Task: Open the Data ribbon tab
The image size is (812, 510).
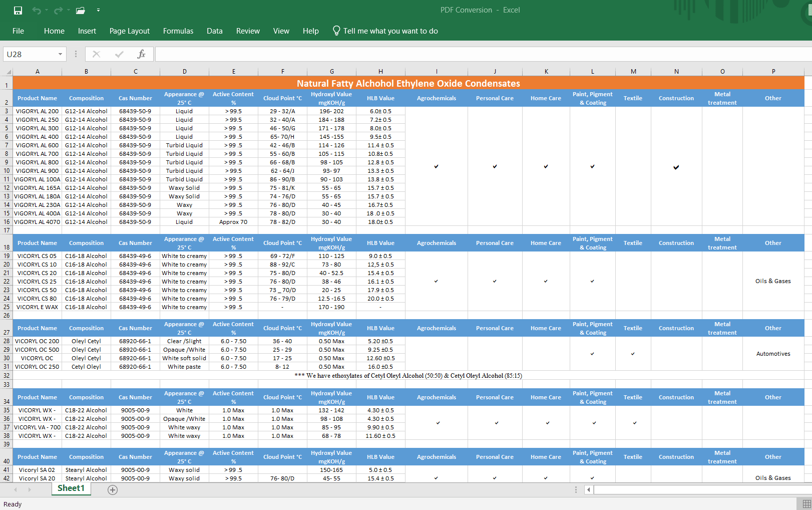Action: tap(215, 31)
